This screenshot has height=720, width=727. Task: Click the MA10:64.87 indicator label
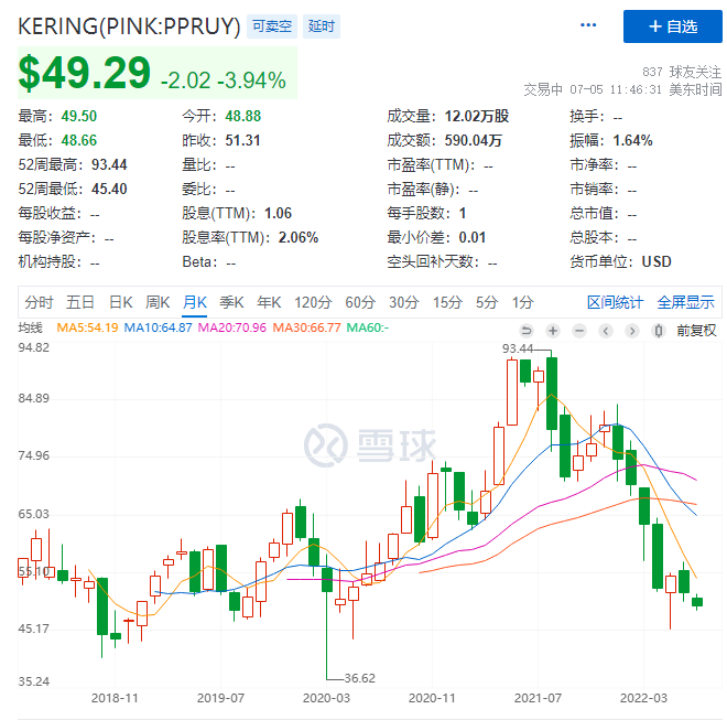pyautogui.click(x=158, y=328)
